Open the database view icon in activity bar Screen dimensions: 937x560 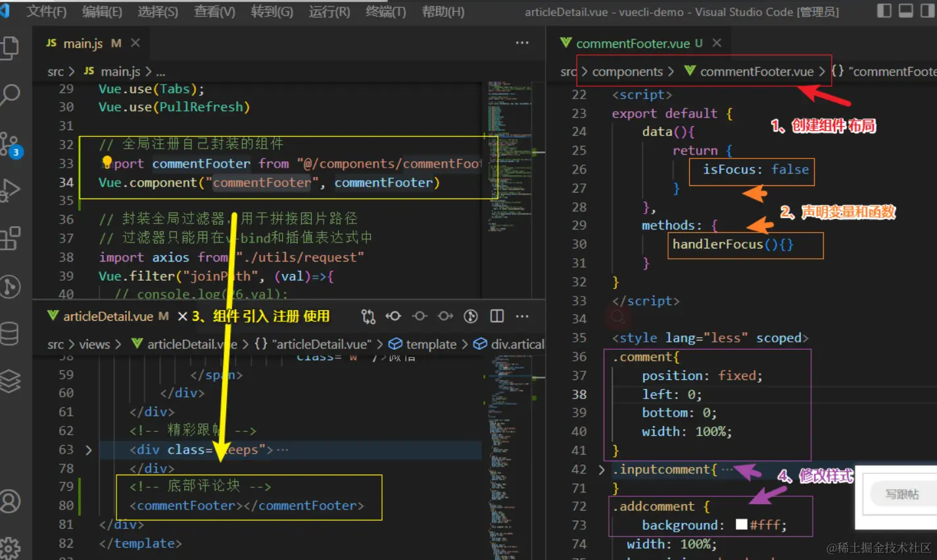(10, 333)
